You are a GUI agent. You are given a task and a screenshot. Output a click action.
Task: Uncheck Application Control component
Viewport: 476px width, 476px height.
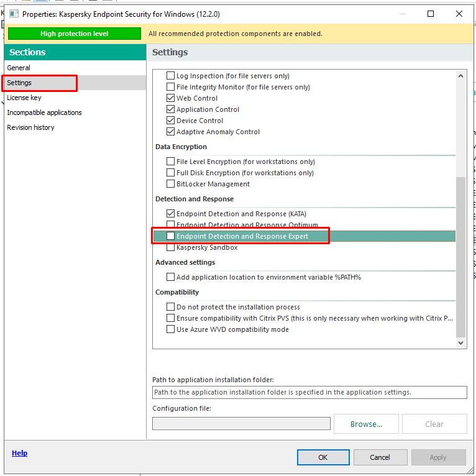click(170, 109)
